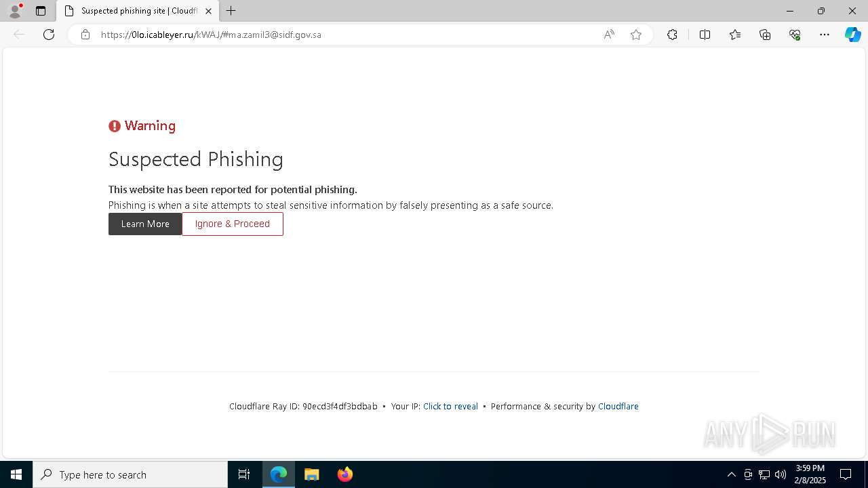Screen dimensions: 868x488
Task: Open the network status tray icon
Action: click(x=764, y=474)
